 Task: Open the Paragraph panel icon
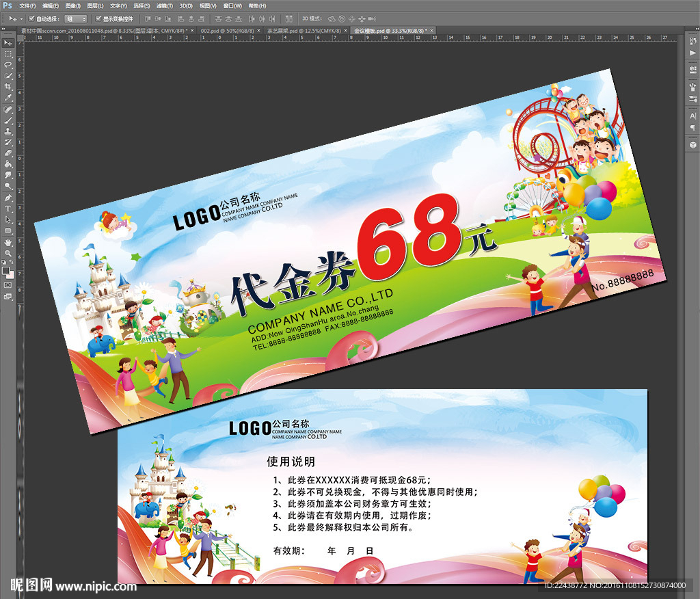[x=693, y=128]
